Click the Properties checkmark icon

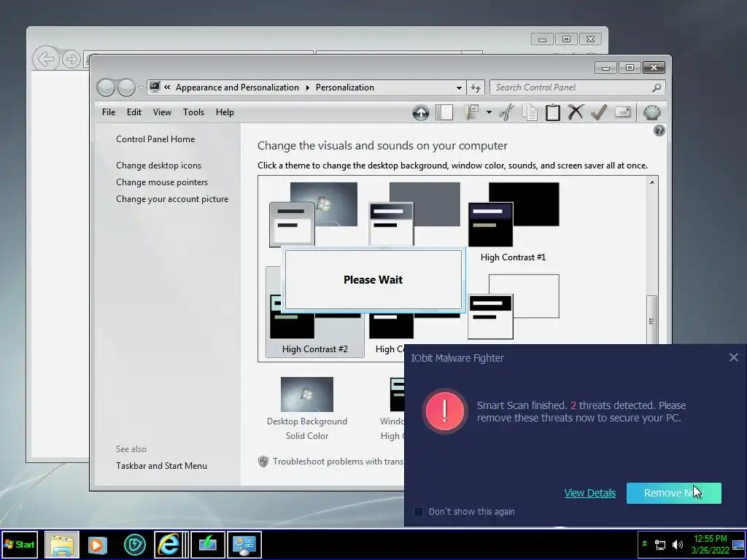click(599, 113)
